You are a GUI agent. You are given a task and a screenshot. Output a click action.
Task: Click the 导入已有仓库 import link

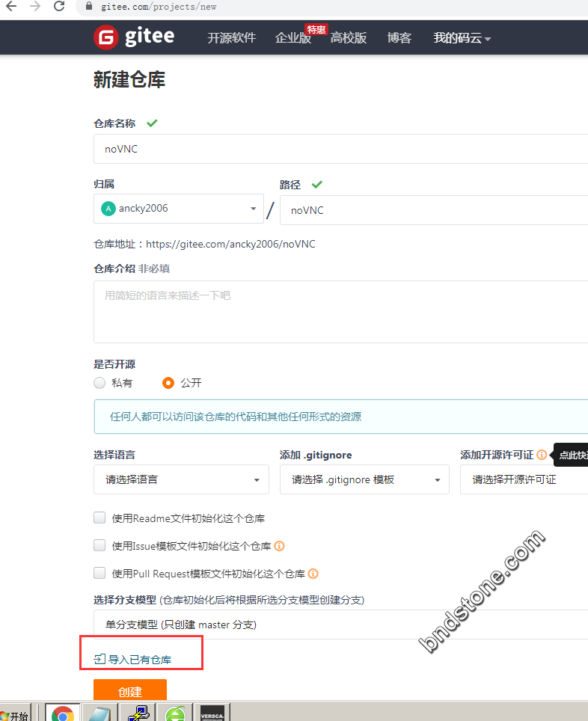[x=132, y=660]
